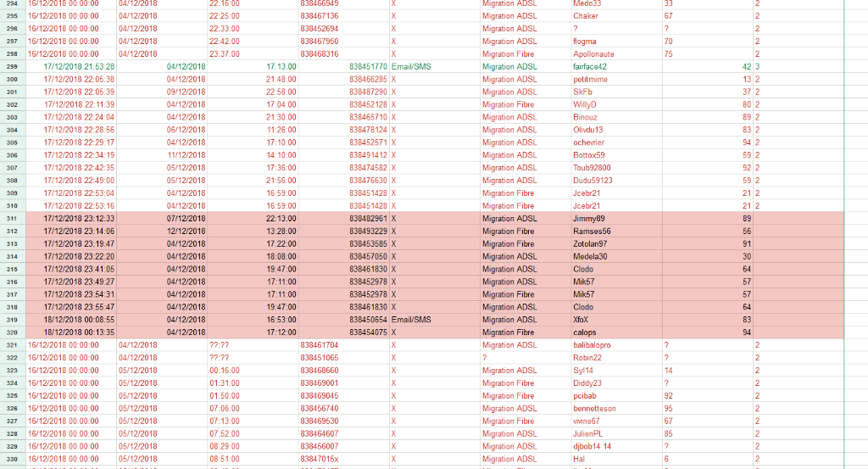Click the Robin22 username cell
The height and width of the screenshot is (469, 868).
click(x=587, y=358)
